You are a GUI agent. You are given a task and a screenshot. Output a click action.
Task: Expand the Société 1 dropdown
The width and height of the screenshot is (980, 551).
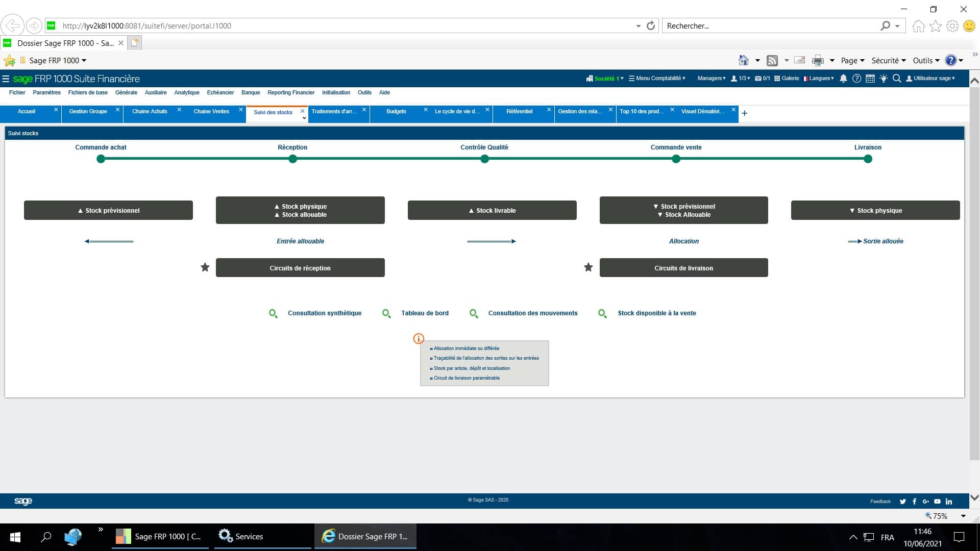pyautogui.click(x=605, y=79)
